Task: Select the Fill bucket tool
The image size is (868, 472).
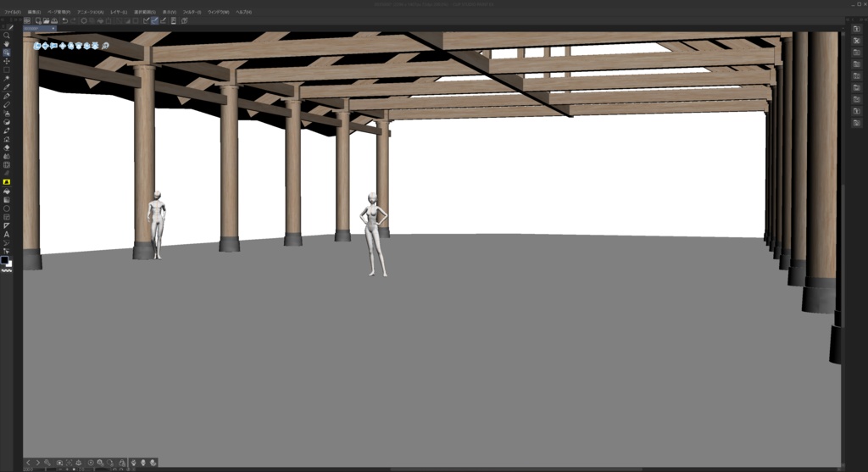Action: point(7,191)
